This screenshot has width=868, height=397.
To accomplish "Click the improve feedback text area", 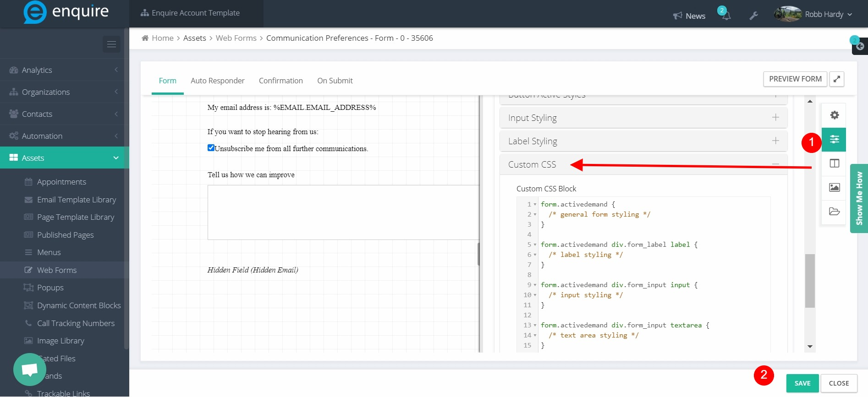I will click(x=343, y=212).
